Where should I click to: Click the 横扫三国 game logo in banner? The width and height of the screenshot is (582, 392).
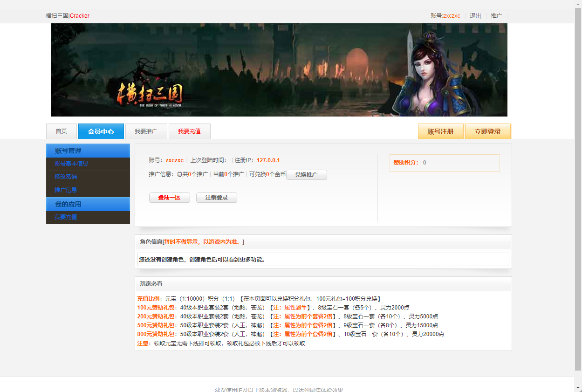click(x=150, y=95)
